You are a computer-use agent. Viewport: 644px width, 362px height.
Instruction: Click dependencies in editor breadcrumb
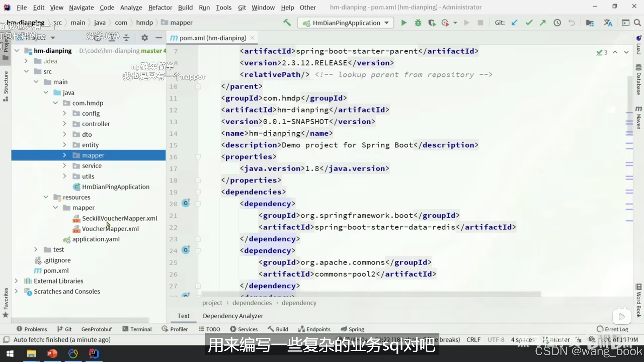252,303
